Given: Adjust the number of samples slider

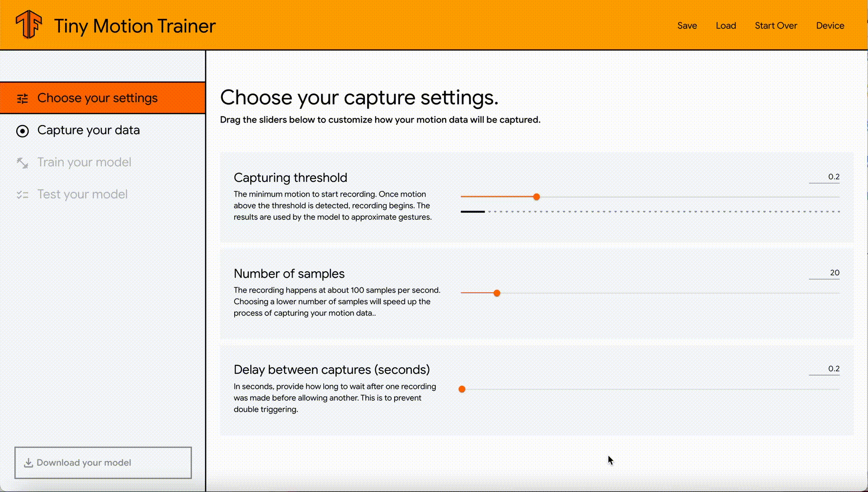Looking at the screenshot, I should 497,293.
